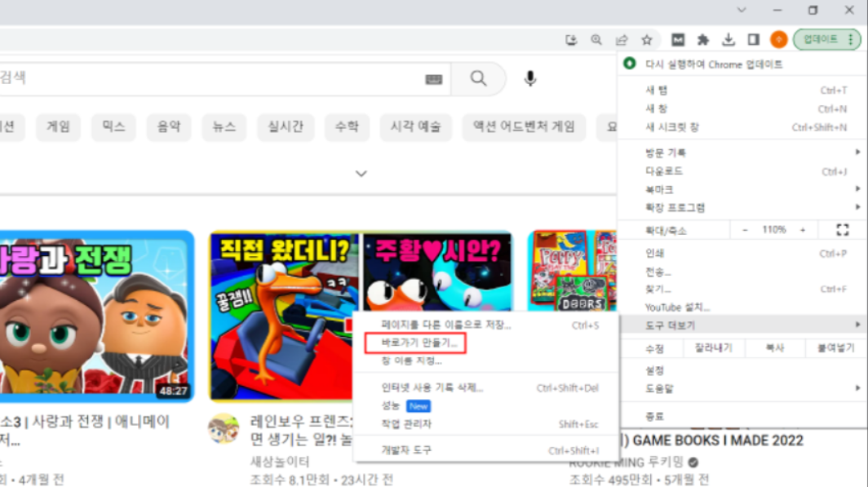The width and height of the screenshot is (868, 487).
Task: Open the M extension icon in toolbar
Action: click(678, 40)
